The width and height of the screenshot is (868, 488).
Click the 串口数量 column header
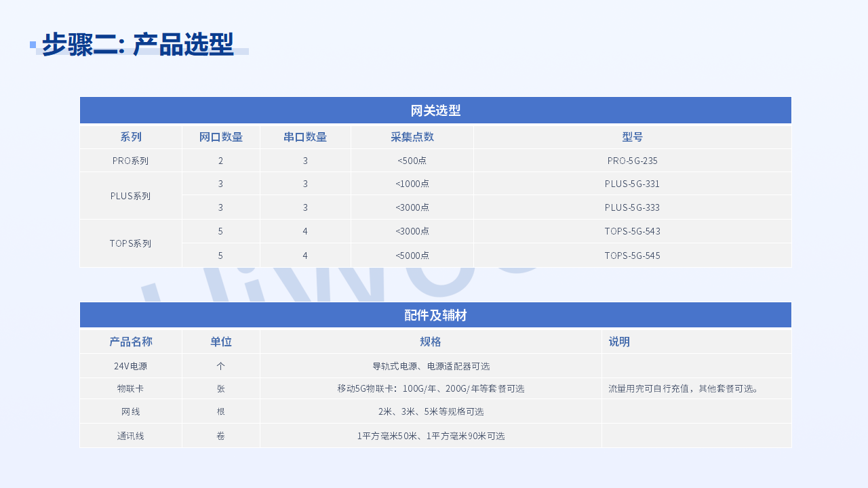pos(305,137)
